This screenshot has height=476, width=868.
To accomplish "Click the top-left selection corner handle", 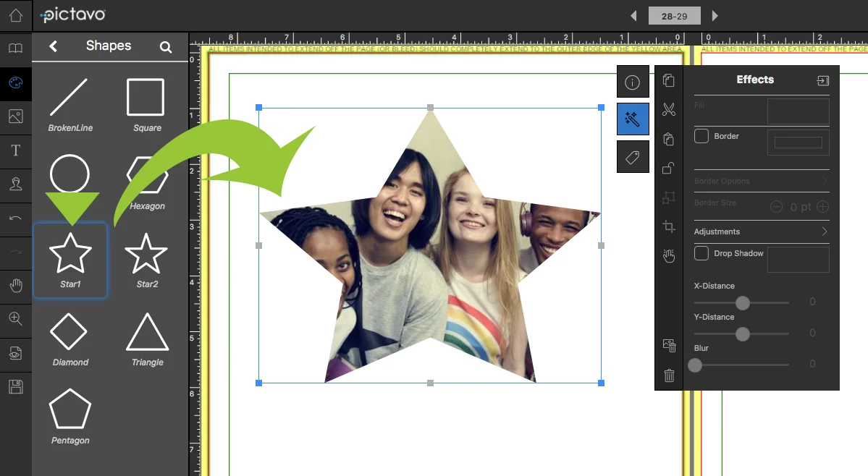I will [x=258, y=107].
